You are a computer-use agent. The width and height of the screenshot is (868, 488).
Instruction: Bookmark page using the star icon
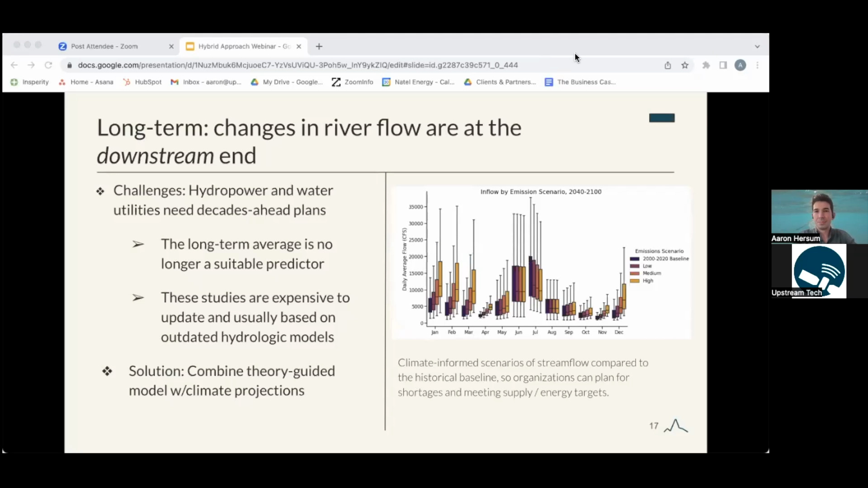tap(685, 65)
